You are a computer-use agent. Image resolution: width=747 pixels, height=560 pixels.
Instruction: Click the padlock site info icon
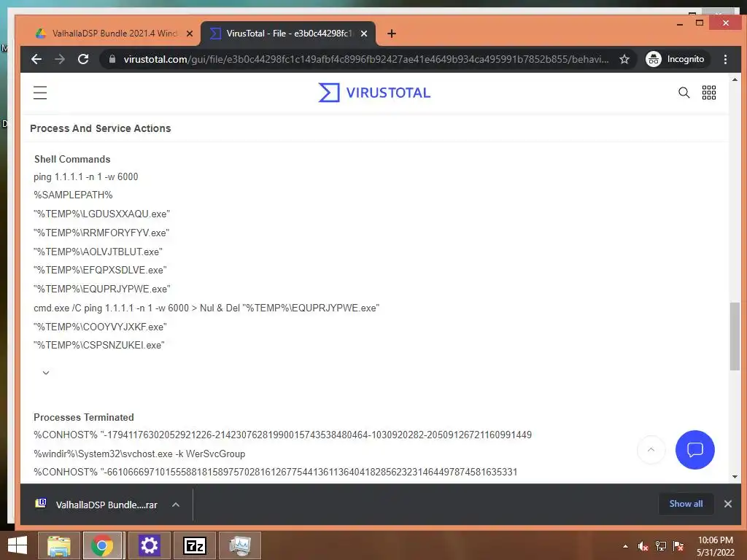coord(112,59)
